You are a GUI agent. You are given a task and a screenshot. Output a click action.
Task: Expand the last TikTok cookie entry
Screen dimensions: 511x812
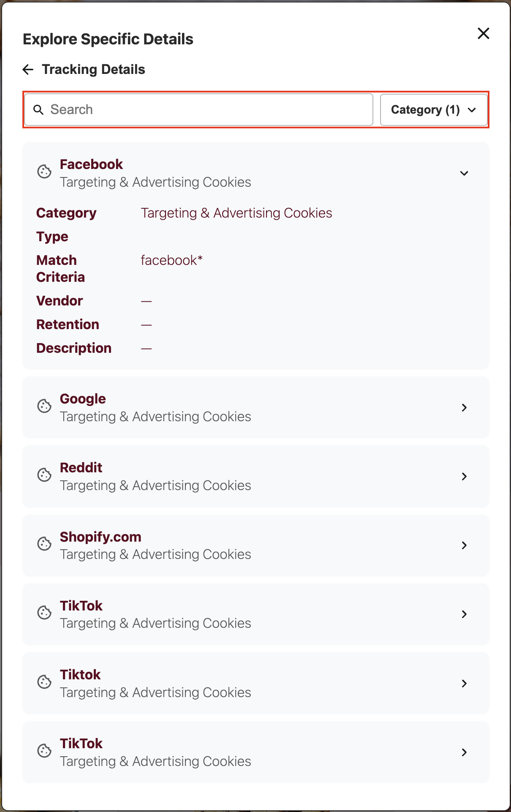pyautogui.click(x=464, y=752)
